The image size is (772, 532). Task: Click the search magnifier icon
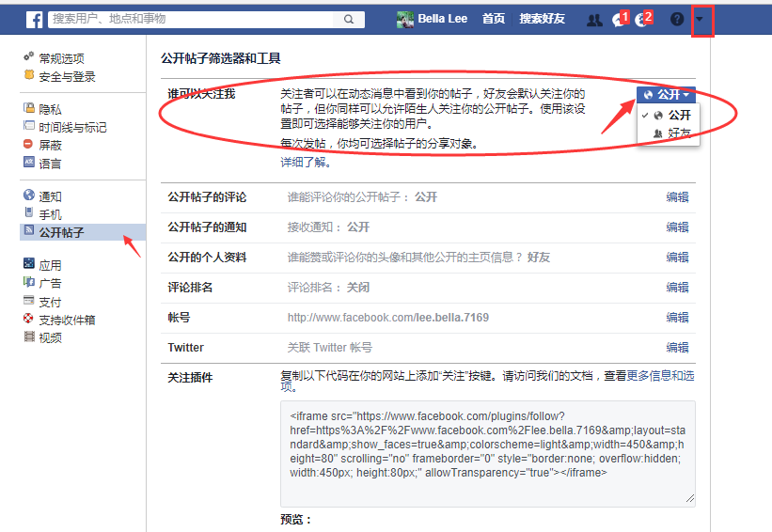[x=349, y=19]
